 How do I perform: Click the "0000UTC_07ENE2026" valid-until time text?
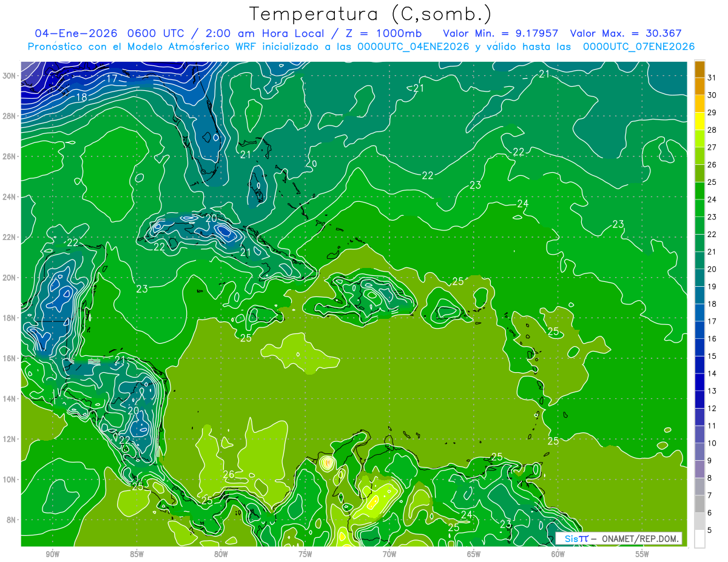coord(639,47)
